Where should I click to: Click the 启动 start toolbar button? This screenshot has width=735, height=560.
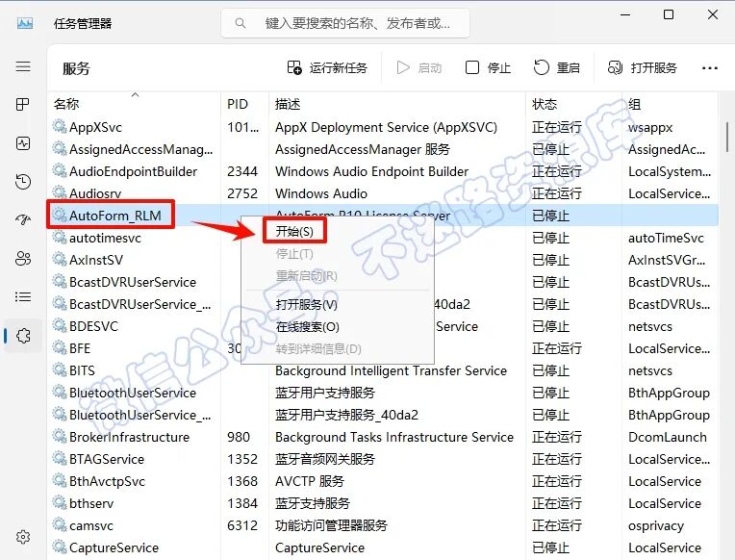419,68
